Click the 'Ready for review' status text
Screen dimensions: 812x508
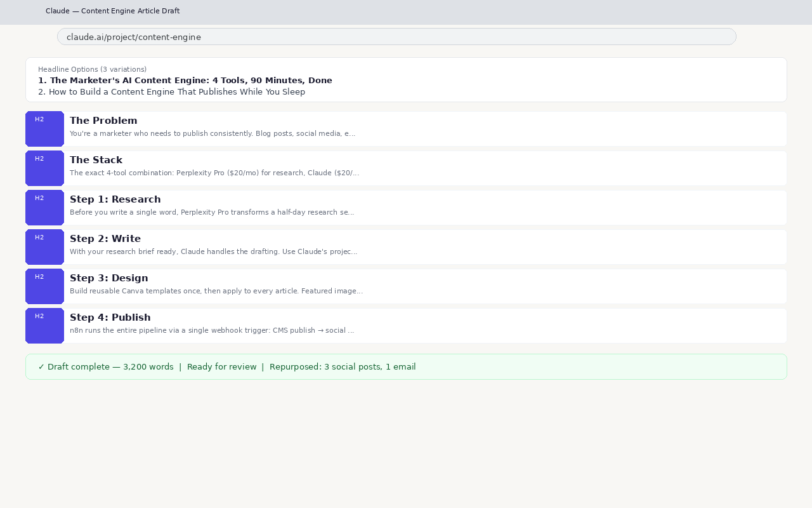point(222,367)
